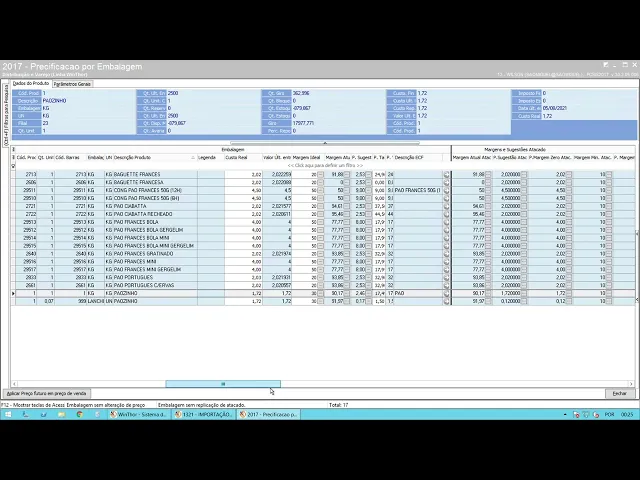Open Margem Ideal ellipsis in row 2713
Image resolution: width=640 pixels, height=480 pixels.
[x=320, y=174]
